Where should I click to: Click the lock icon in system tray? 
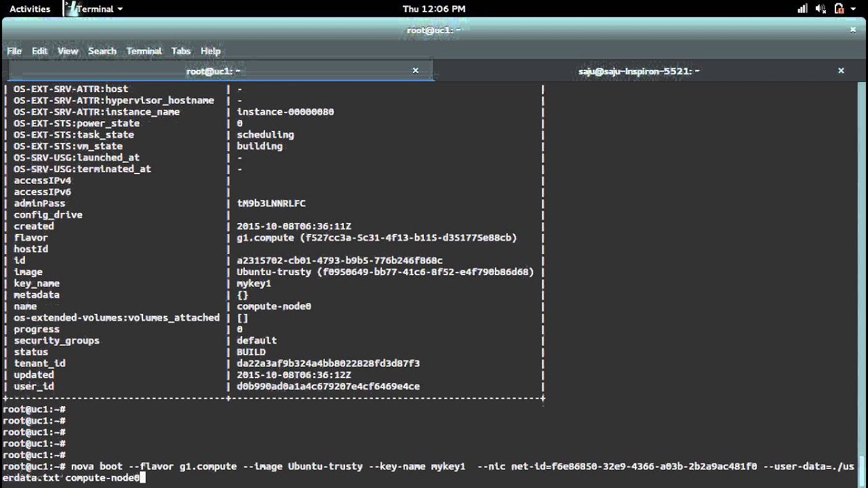839,9
